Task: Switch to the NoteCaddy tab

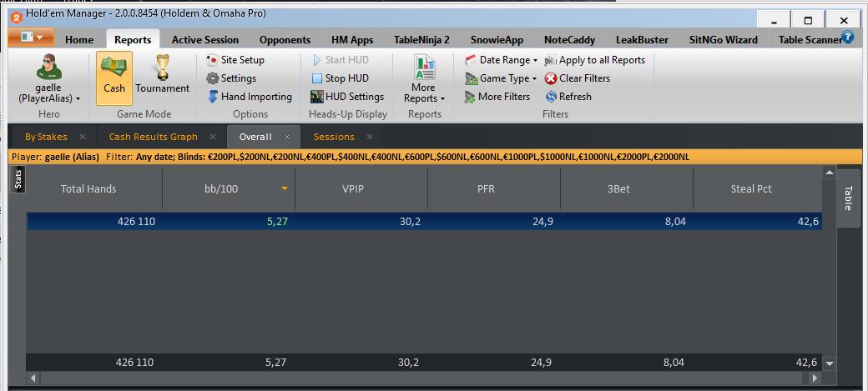Action: pyautogui.click(x=569, y=40)
